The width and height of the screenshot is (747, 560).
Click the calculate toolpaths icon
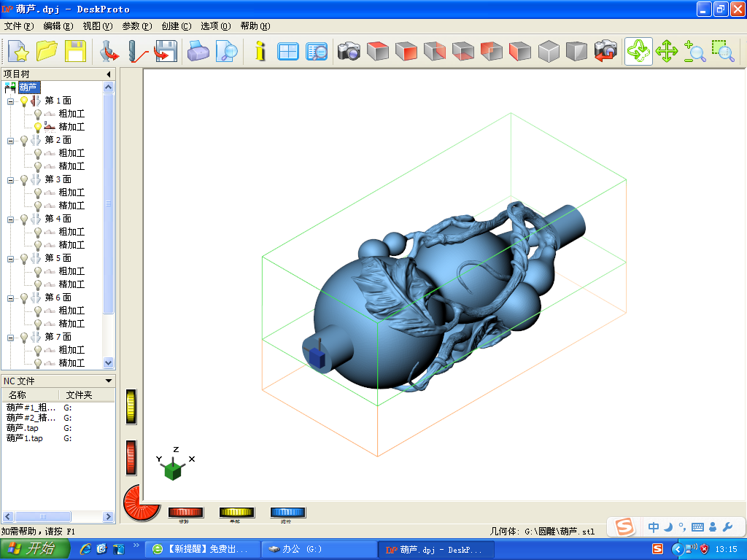(137, 51)
